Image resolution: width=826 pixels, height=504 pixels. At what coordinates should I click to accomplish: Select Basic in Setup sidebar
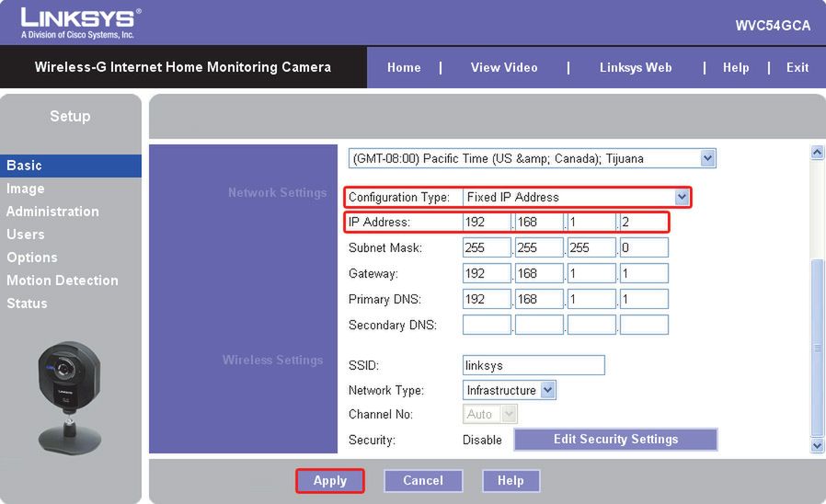[71, 166]
